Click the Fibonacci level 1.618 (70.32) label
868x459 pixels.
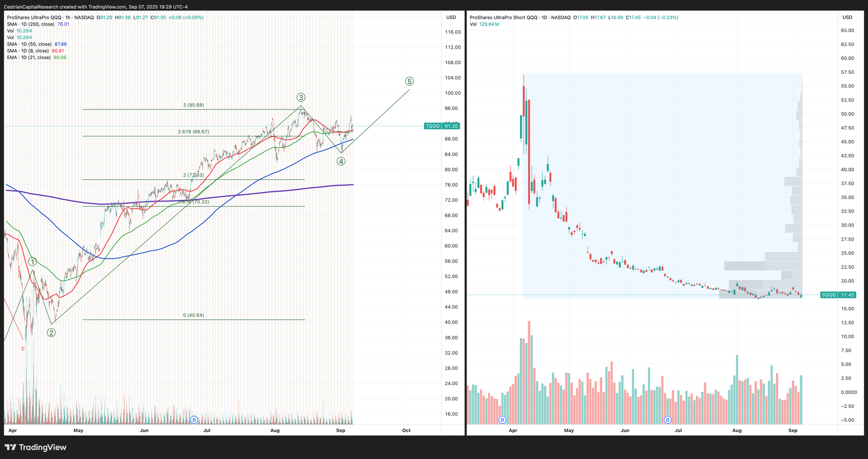[x=194, y=202]
